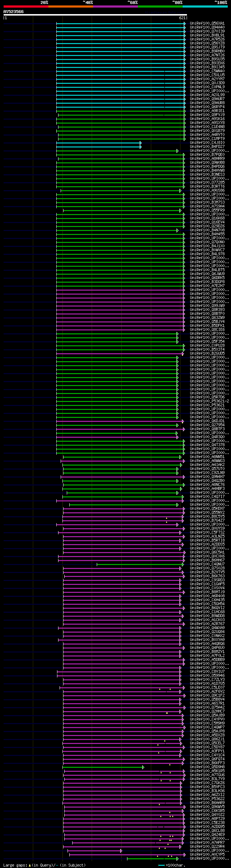Select label UniRef100_Q5D9H8
This screenshot has height=868, width=231.
click(x=207, y=767)
